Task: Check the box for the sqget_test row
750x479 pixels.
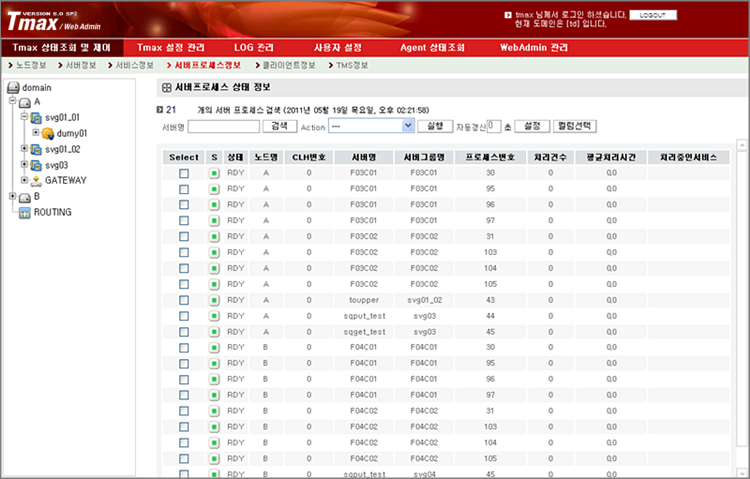Action: (x=184, y=332)
